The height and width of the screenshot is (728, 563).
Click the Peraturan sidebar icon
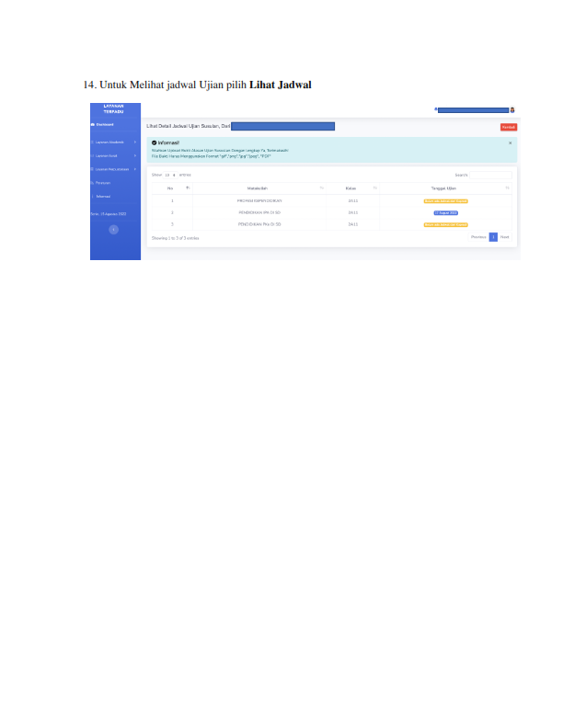92,183
